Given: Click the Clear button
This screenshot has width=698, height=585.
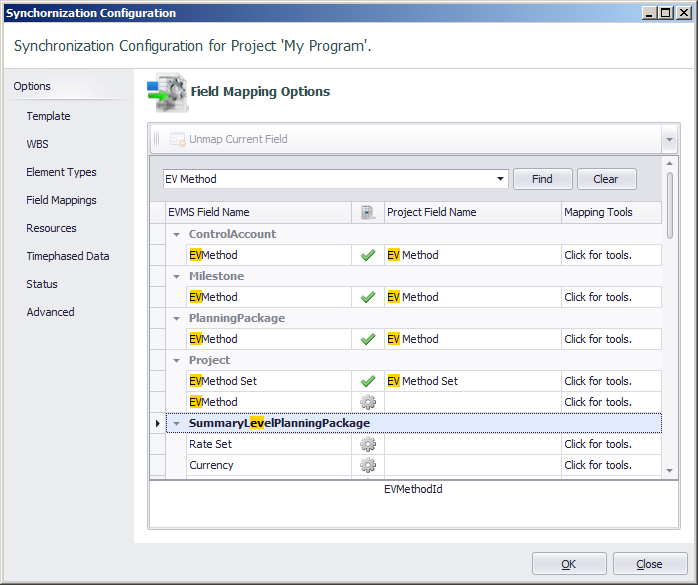Looking at the screenshot, I should 606,179.
